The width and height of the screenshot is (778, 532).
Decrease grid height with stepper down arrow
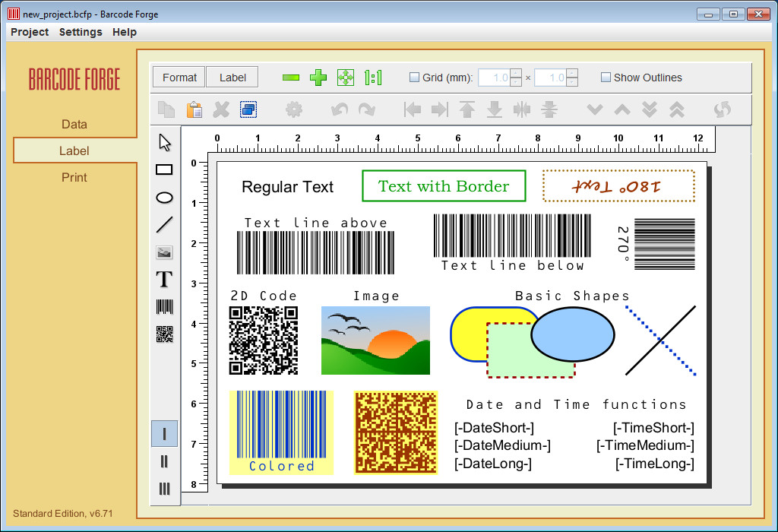572,82
